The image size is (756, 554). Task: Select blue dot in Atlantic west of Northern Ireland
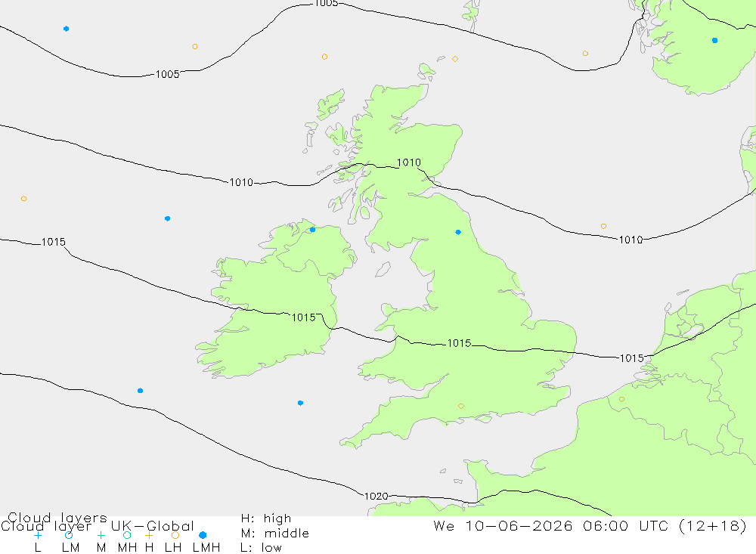point(167,219)
